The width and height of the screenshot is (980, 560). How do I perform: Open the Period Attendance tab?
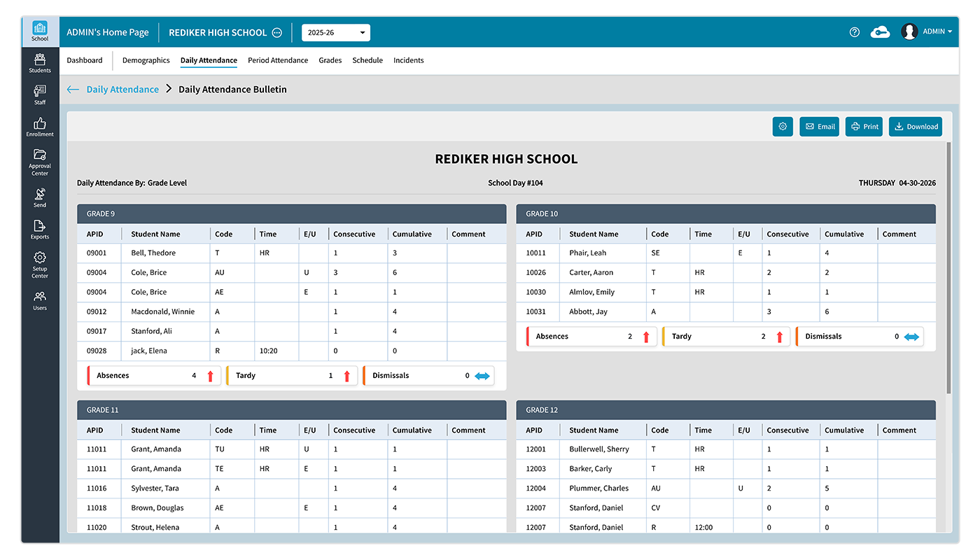278,60
